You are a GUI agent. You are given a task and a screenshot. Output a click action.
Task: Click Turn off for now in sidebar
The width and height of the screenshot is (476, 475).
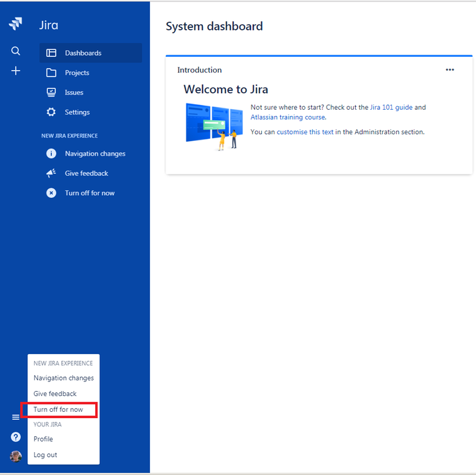coord(90,193)
